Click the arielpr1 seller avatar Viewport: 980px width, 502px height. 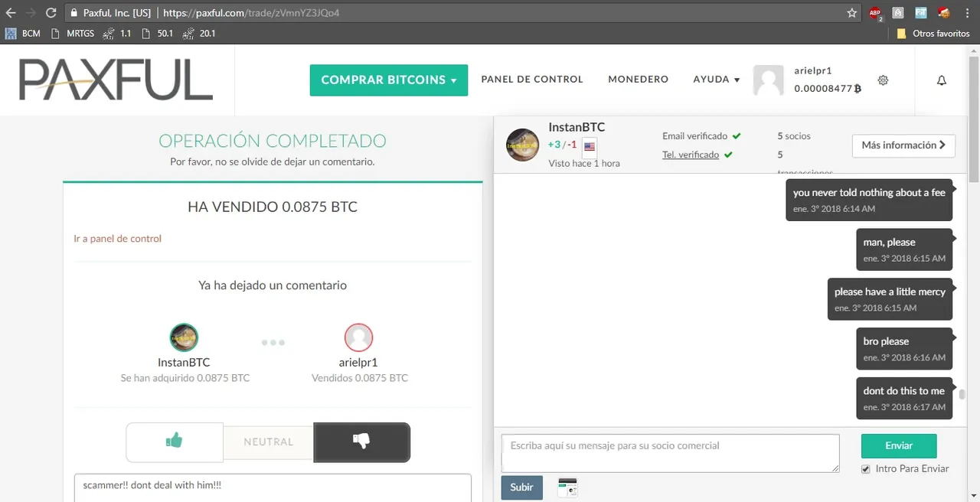click(358, 337)
